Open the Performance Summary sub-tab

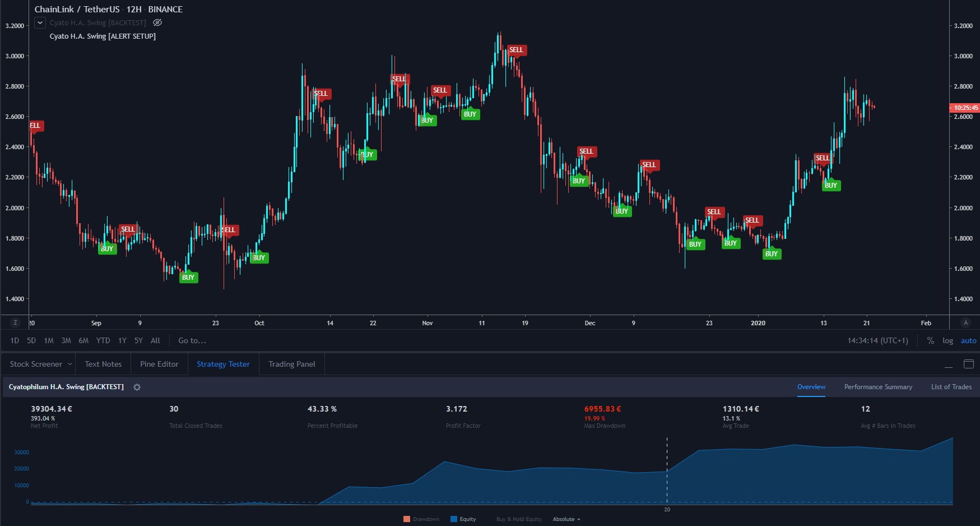(878, 387)
